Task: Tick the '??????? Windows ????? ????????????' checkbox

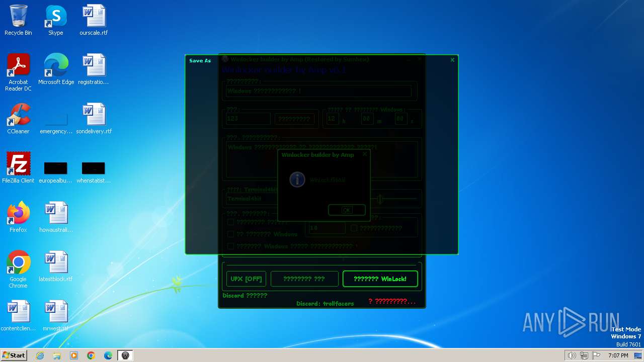Action: [230, 246]
